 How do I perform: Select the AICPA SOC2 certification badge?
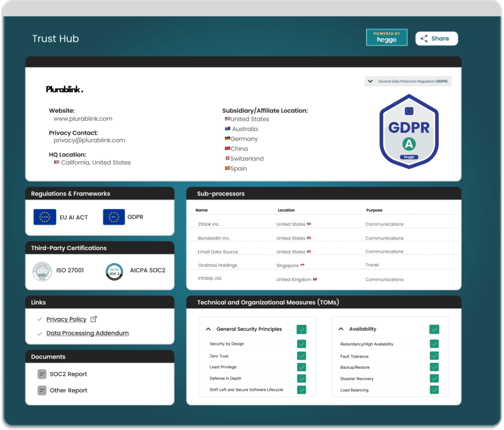point(114,271)
